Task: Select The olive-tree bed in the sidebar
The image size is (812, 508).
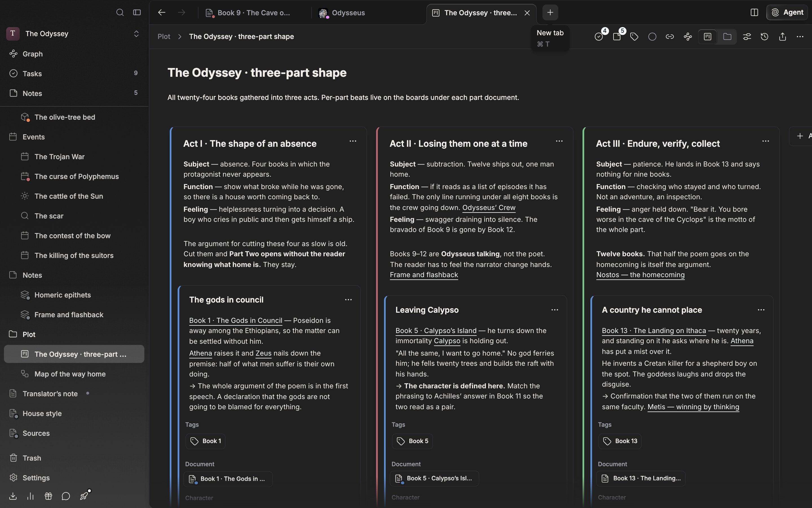Action: (74, 117)
